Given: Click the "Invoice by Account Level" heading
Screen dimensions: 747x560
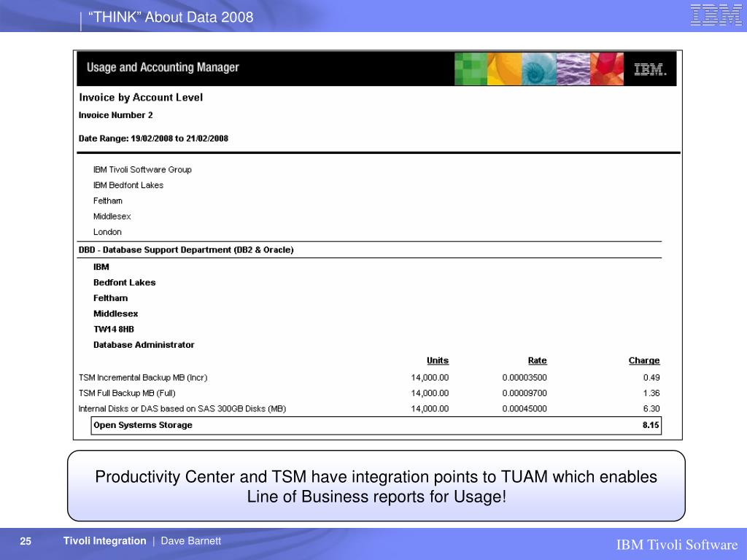Looking at the screenshot, I should tap(141, 98).
